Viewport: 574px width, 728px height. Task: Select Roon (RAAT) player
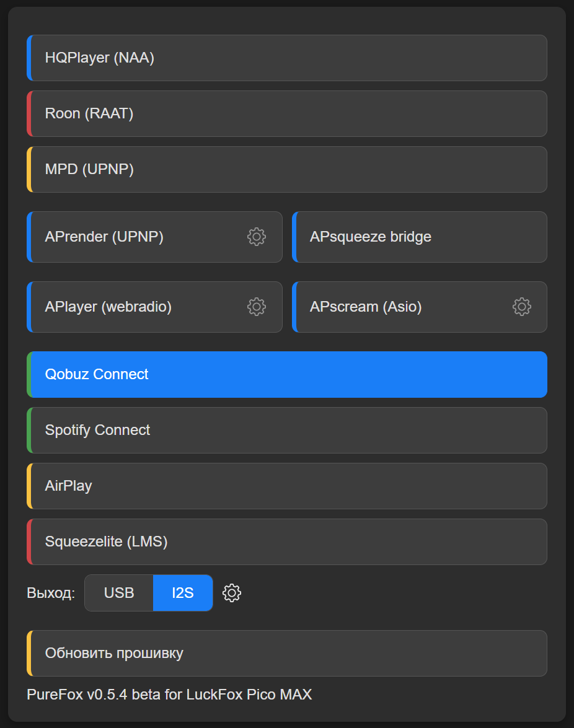pyautogui.click(x=287, y=114)
